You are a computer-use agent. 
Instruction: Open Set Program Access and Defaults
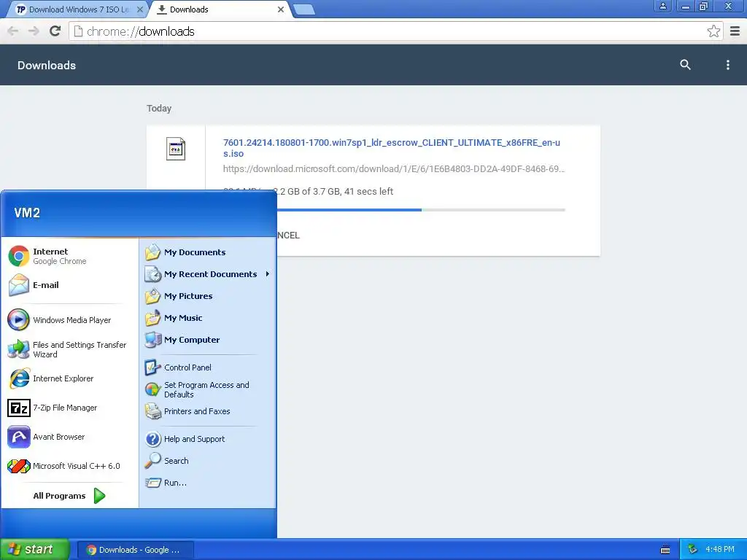pyautogui.click(x=208, y=389)
